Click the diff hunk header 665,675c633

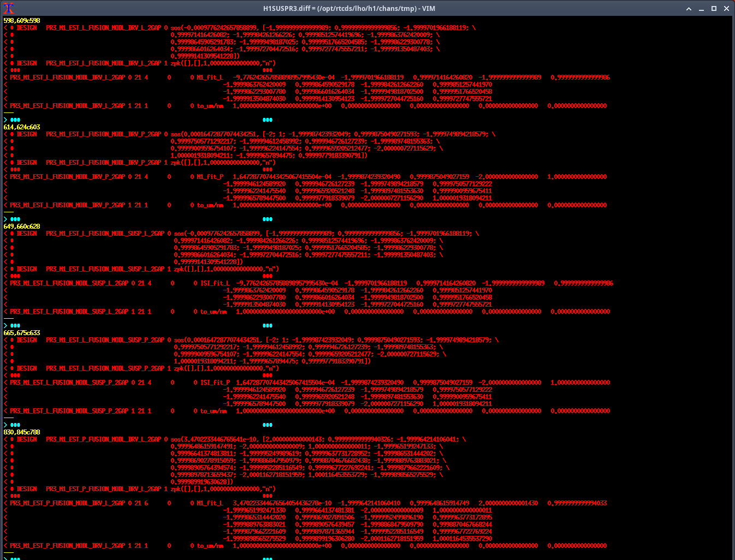(22, 333)
